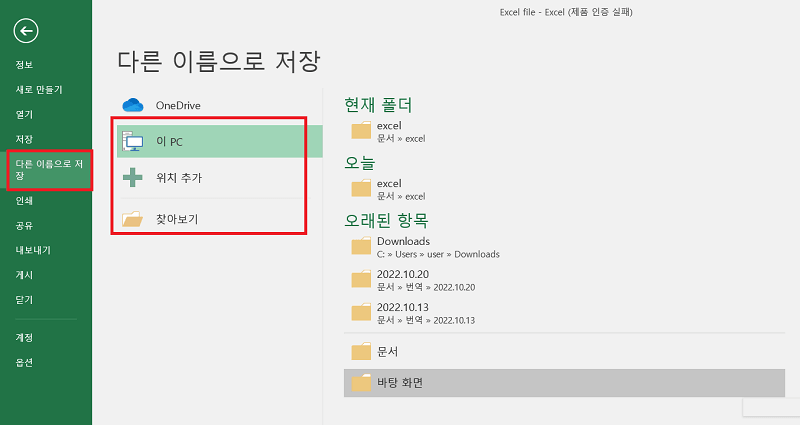Screen dimensions: 800x425
Task: Click the 문서 folder icon
Action: (361, 352)
